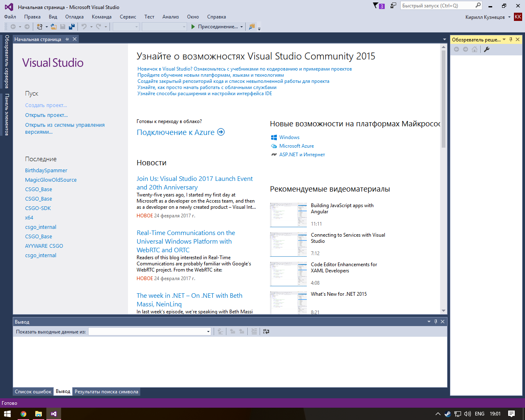Viewport: 525px width, 420px height.
Task: Click the save toolbar icon
Action: coord(63,27)
